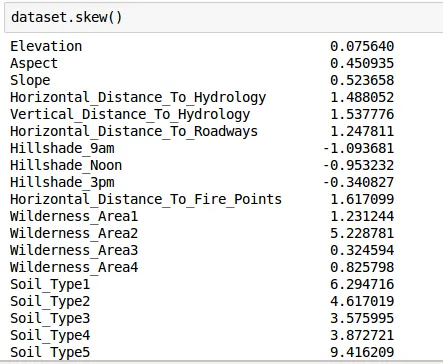Click Horizontal_Distance_To_Roadways label
Screen dimensions: 443x364
click(x=134, y=131)
